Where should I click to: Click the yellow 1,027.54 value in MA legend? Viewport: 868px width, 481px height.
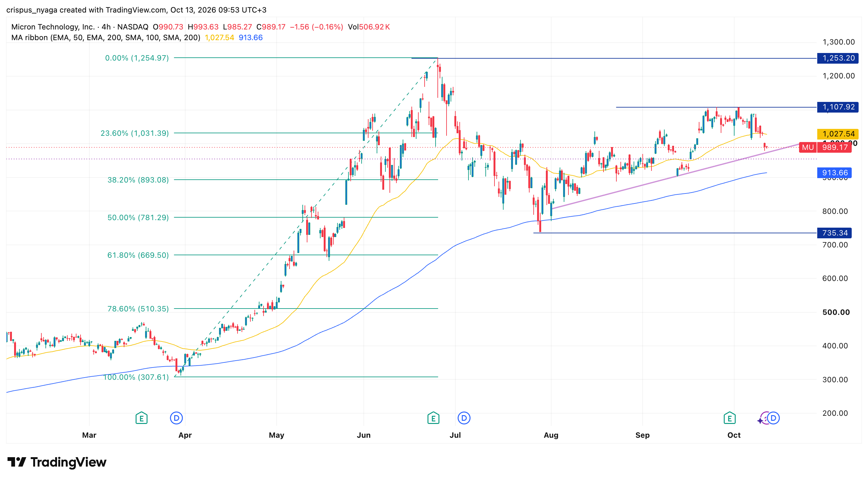pyautogui.click(x=219, y=38)
